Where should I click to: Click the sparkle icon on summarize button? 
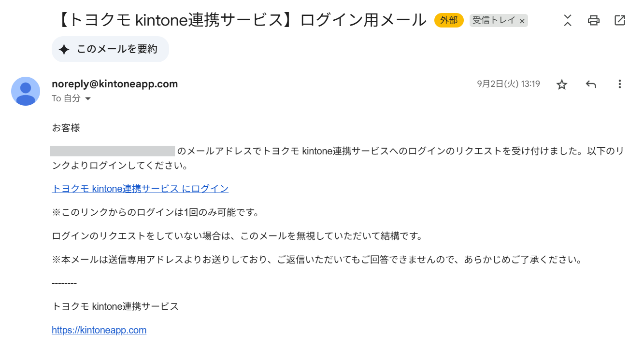[64, 49]
